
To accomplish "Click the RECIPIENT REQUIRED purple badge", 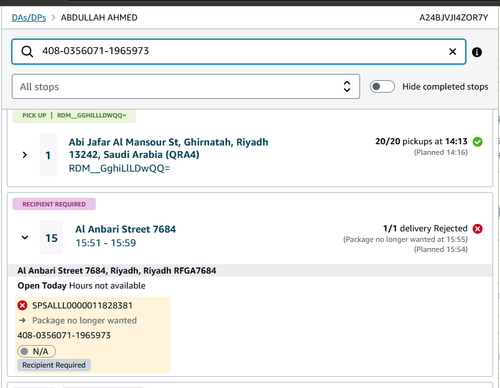I will click(x=54, y=204).
